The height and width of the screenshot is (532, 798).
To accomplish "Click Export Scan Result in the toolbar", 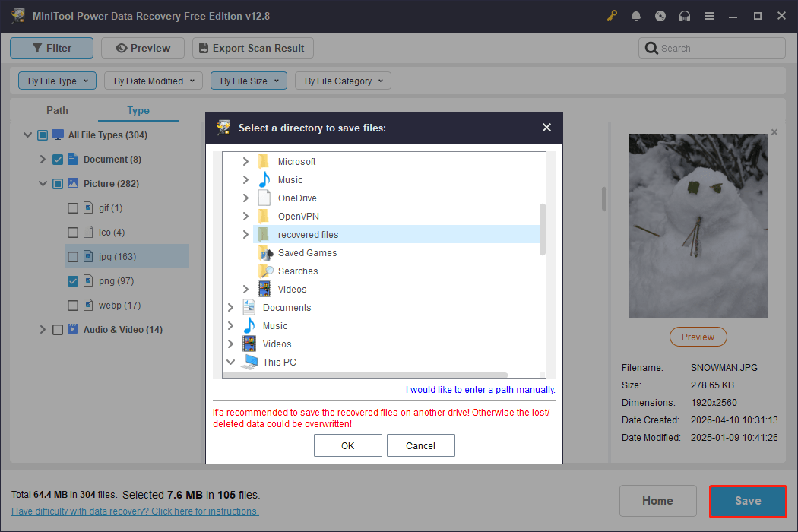I will pyautogui.click(x=252, y=47).
